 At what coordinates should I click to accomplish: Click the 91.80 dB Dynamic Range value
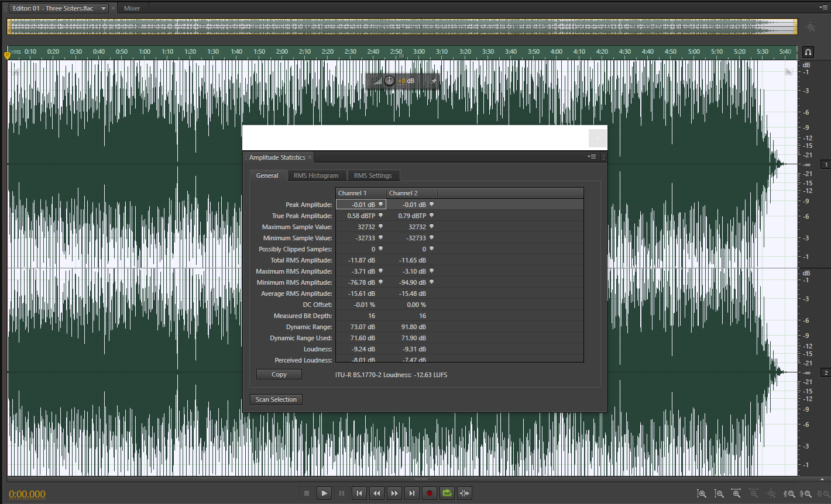pos(413,327)
